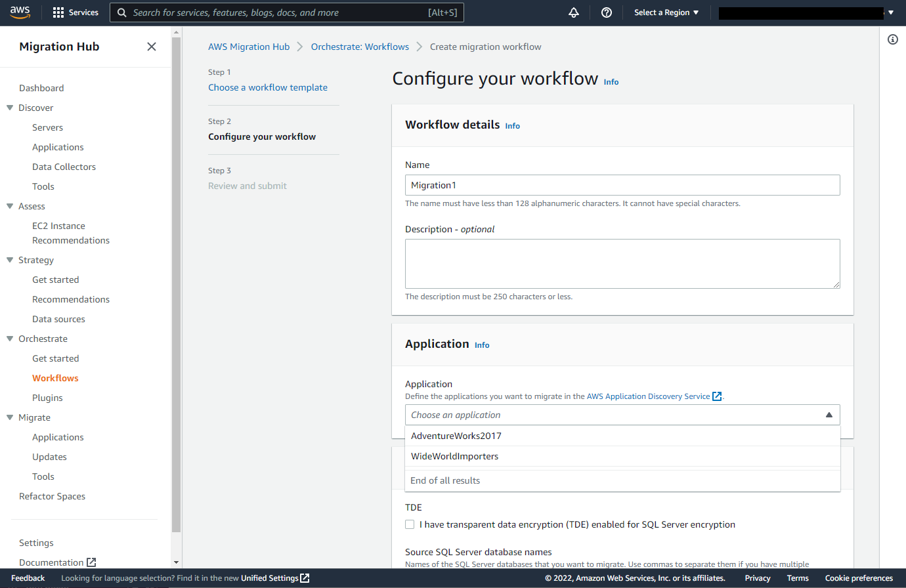Open Cookie preferences in footer

tap(859, 578)
